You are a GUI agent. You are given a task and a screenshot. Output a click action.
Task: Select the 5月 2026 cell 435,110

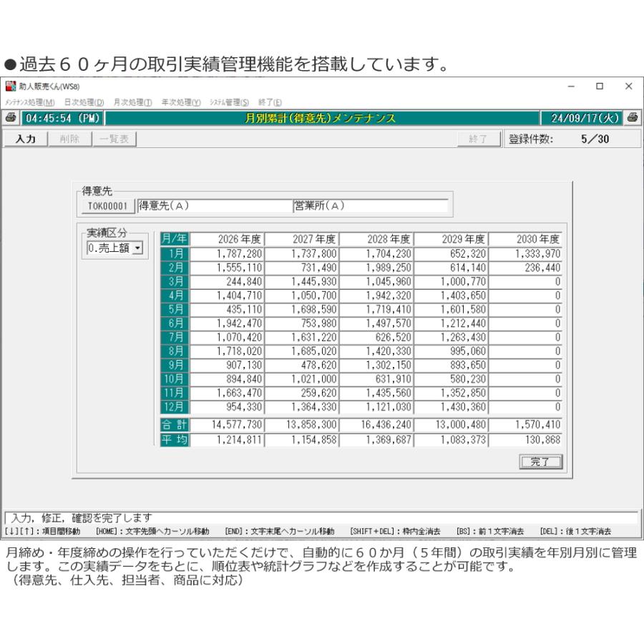click(x=227, y=310)
